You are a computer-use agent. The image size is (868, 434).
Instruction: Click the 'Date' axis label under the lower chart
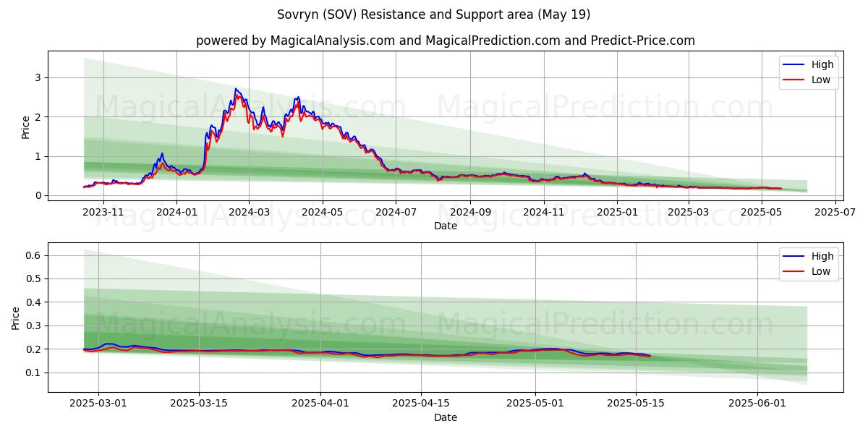click(x=446, y=417)
